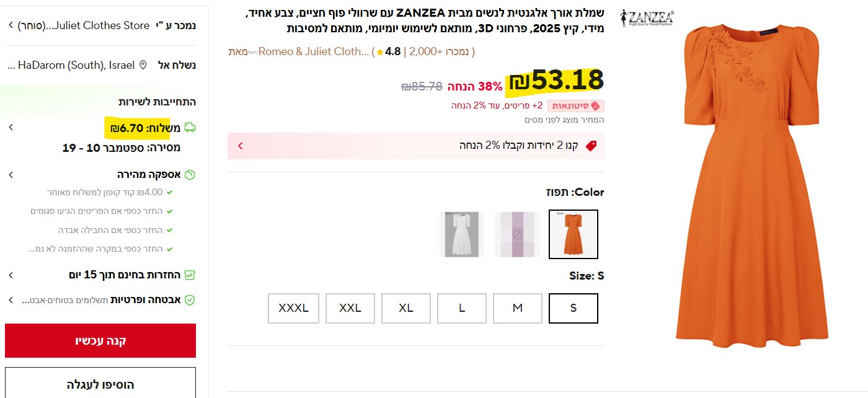Screen dimensions: 868x398
Task: Expand the shipping cost details chevron
Action: click(x=11, y=128)
